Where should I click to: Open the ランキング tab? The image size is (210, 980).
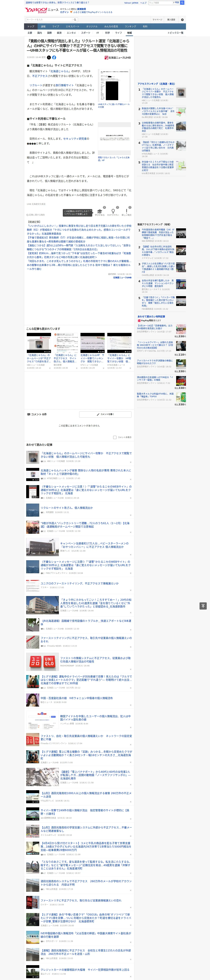[x=130, y=27]
